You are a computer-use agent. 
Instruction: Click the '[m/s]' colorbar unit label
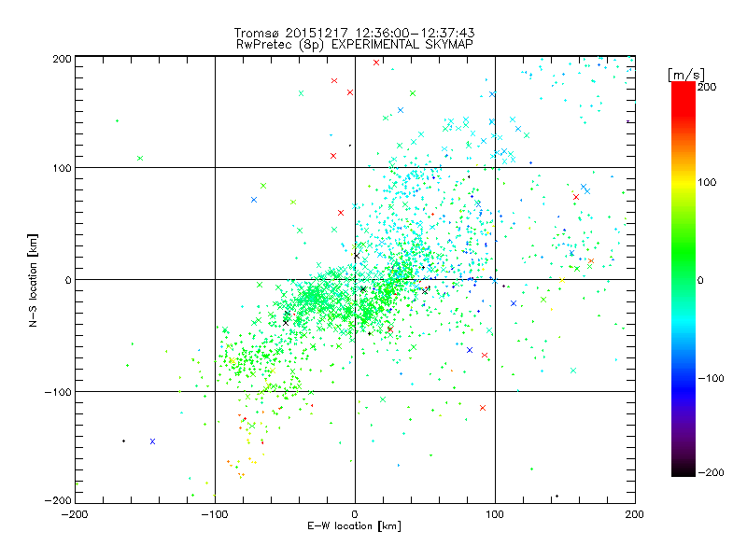pyautogui.click(x=686, y=75)
